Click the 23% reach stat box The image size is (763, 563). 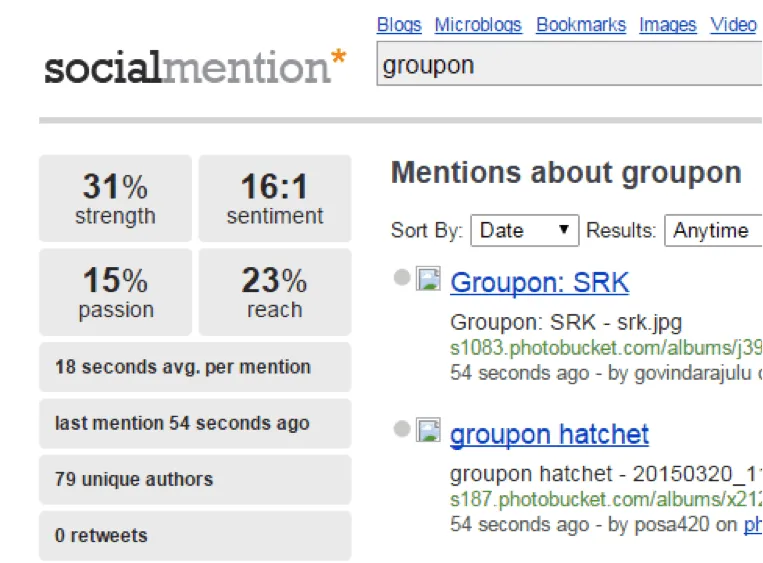pos(275,292)
